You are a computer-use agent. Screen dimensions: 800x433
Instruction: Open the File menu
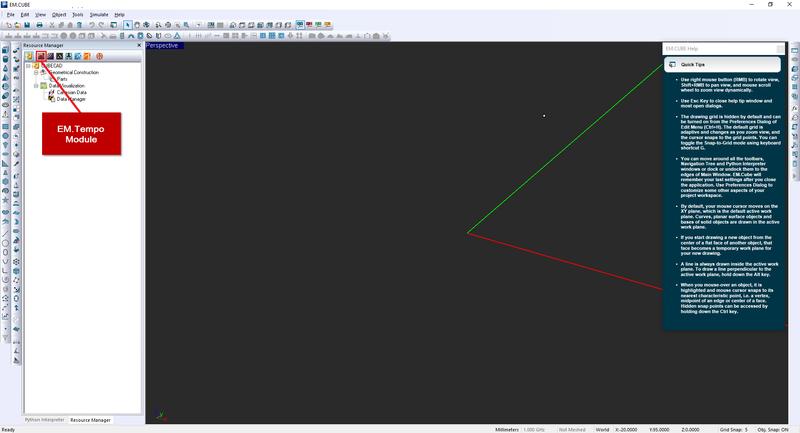pos(10,15)
